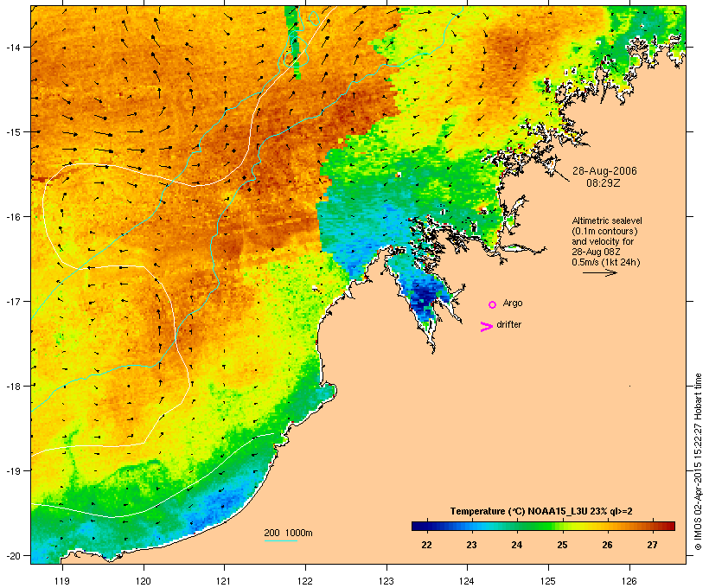The width and height of the screenshot is (709, 588).
Task: Click the IMOS copyright timestamp text
Action: pos(699,462)
